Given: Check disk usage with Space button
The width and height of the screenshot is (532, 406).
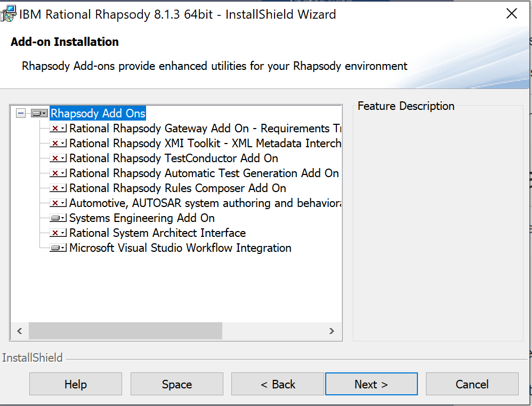Looking at the screenshot, I should pos(176,384).
